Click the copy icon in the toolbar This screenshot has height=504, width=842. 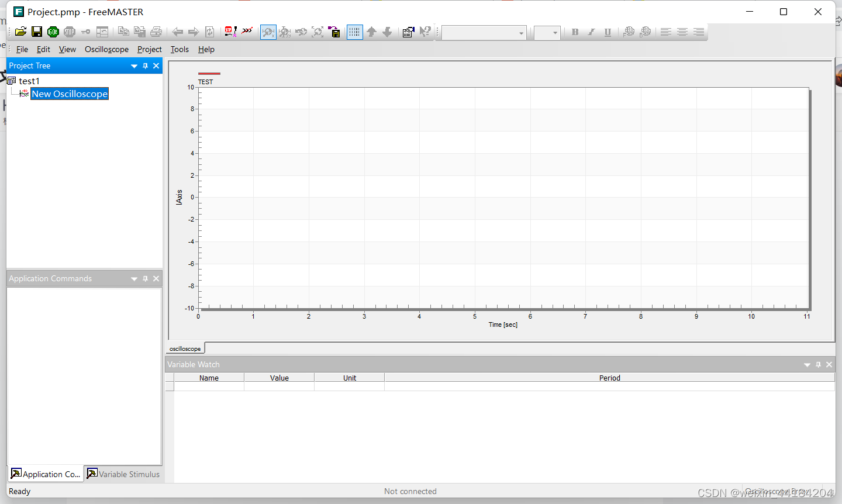[123, 32]
